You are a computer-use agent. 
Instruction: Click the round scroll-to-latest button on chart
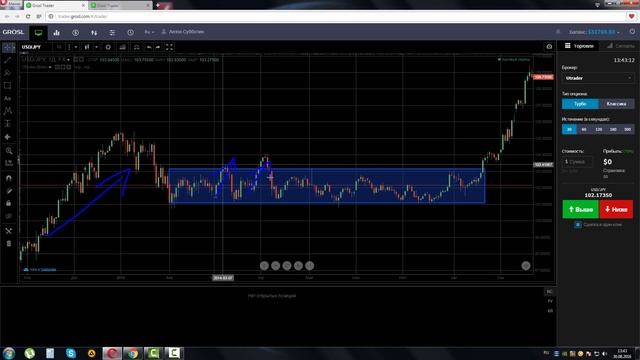tap(526, 266)
